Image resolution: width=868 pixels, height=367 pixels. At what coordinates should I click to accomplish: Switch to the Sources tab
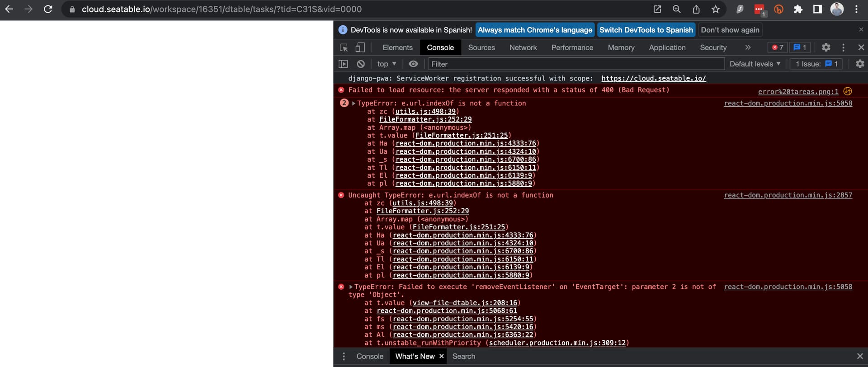481,47
